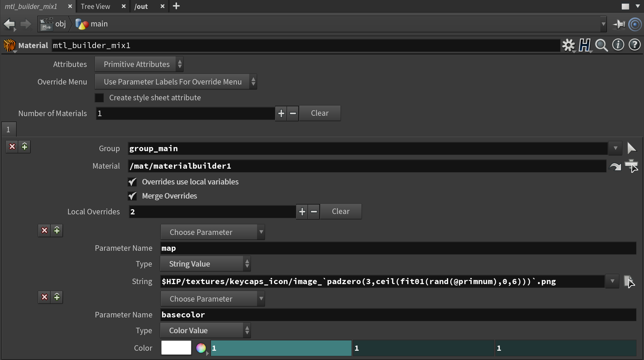Click the help question mark icon
This screenshot has width=644, height=360.
click(634, 45)
